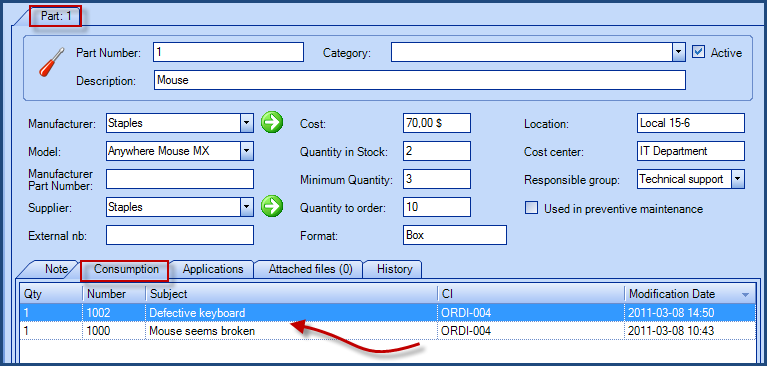Expand the Responsible group dropdown
This screenshot has height=366, width=767.
(x=738, y=179)
